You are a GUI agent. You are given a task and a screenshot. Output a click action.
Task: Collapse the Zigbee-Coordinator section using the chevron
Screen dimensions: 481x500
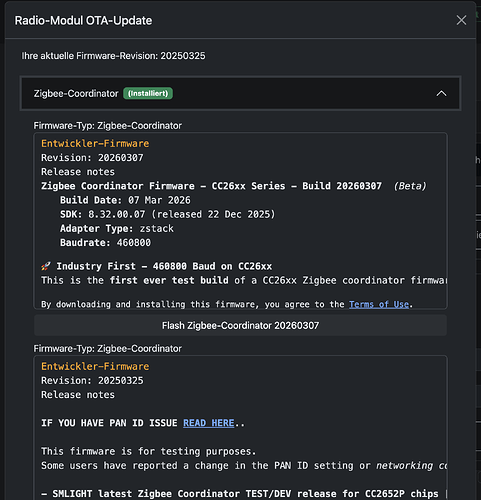click(x=441, y=94)
